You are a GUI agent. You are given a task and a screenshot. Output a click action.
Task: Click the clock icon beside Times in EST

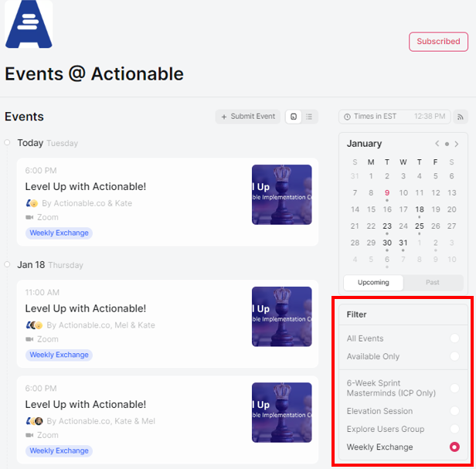(x=347, y=117)
